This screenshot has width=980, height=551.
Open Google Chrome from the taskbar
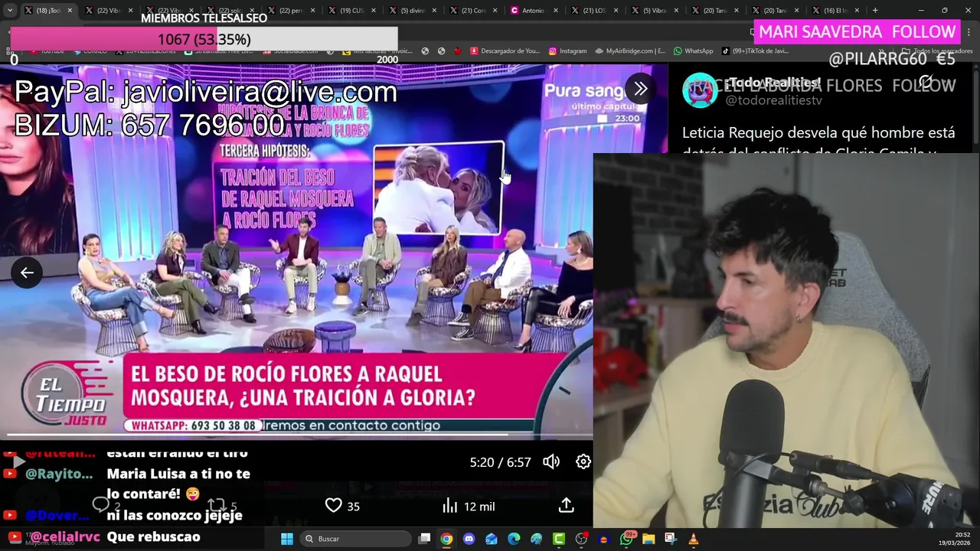(x=446, y=539)
